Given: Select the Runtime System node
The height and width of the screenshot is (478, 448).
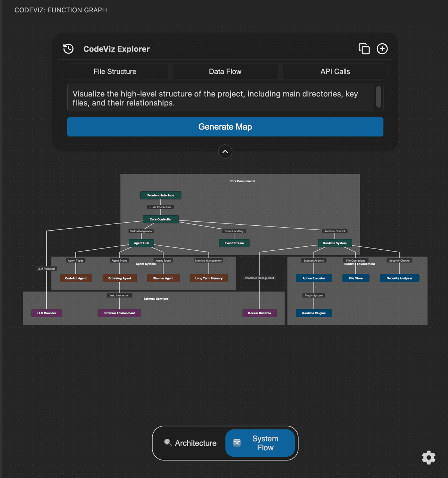Looking at the screenshot, I should pos(335,243).
